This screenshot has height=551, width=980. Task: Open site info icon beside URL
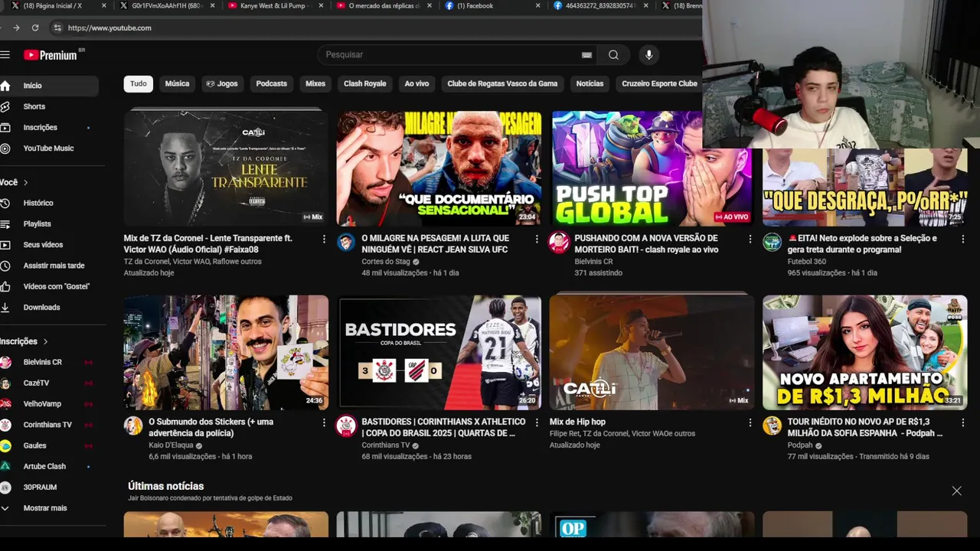(x=57, y=28)
